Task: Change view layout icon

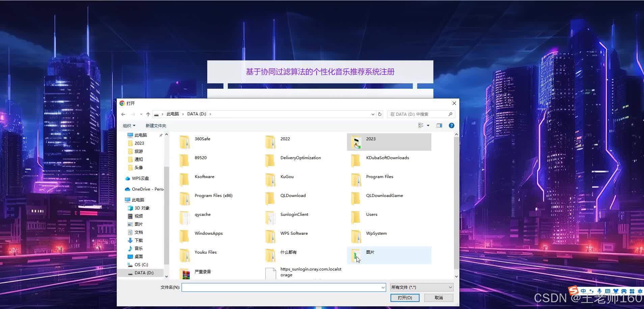Action: (x=421, y=125)
